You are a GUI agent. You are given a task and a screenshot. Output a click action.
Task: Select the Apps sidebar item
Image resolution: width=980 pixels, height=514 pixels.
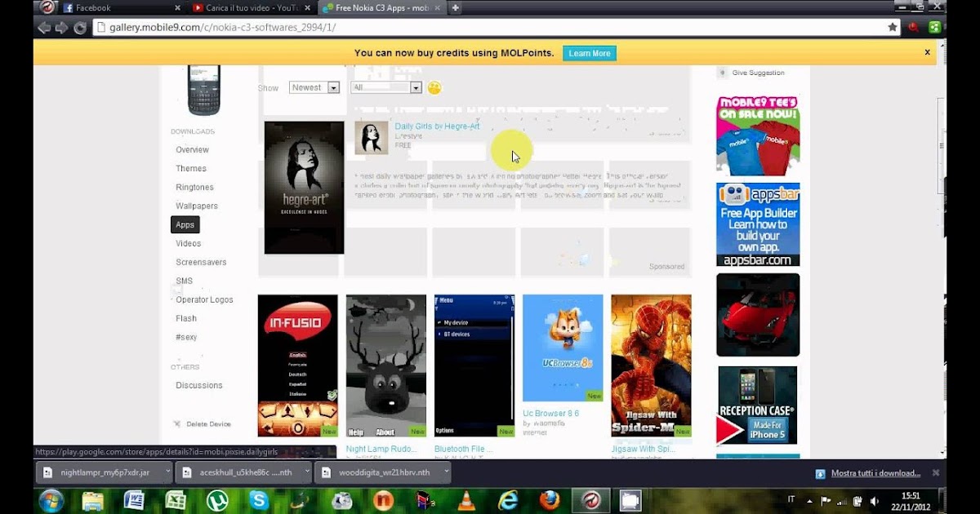point(185,224)
